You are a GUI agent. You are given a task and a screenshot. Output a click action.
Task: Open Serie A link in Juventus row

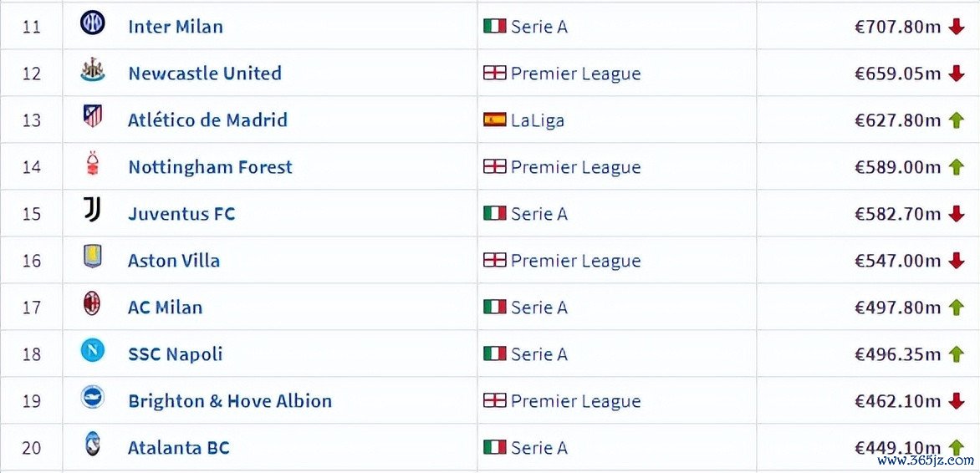(539, 214)
